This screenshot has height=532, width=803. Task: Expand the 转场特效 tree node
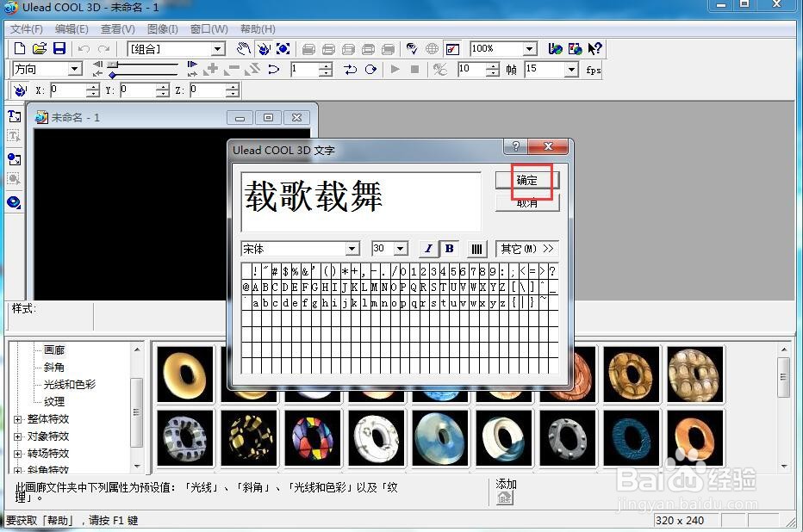(18, 454)
